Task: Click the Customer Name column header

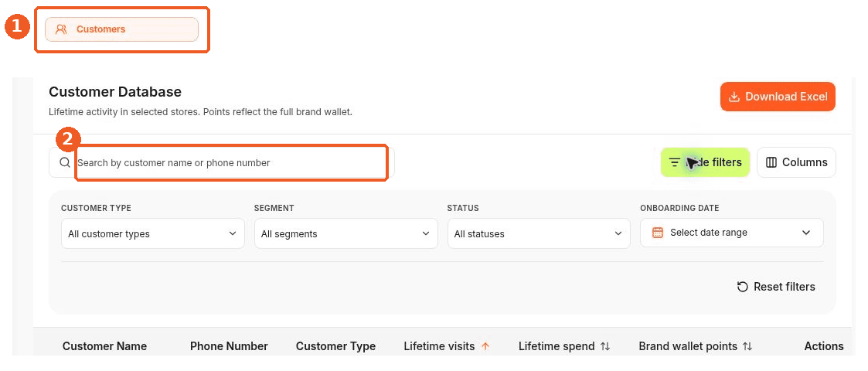Action: coord(104,346)
